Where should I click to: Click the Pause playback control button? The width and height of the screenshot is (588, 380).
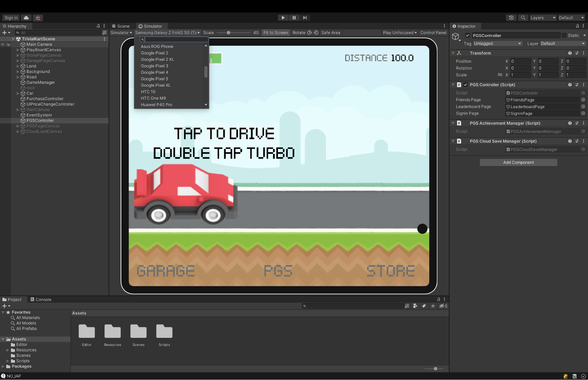294,17
